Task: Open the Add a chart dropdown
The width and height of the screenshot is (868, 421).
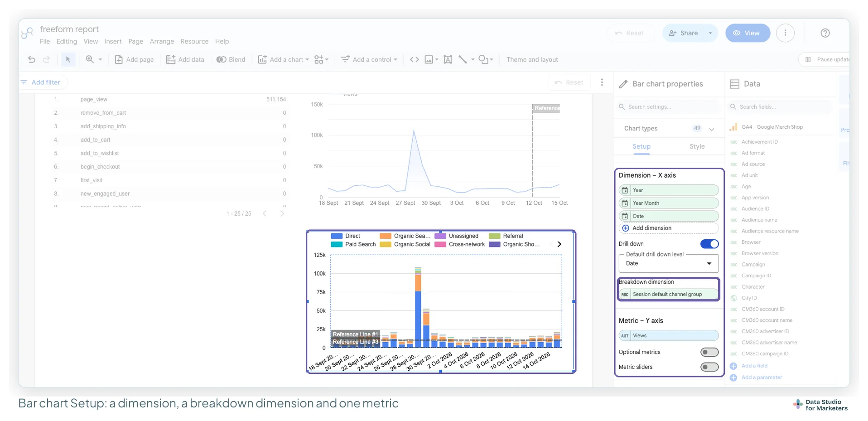Action: pos(283,59)
